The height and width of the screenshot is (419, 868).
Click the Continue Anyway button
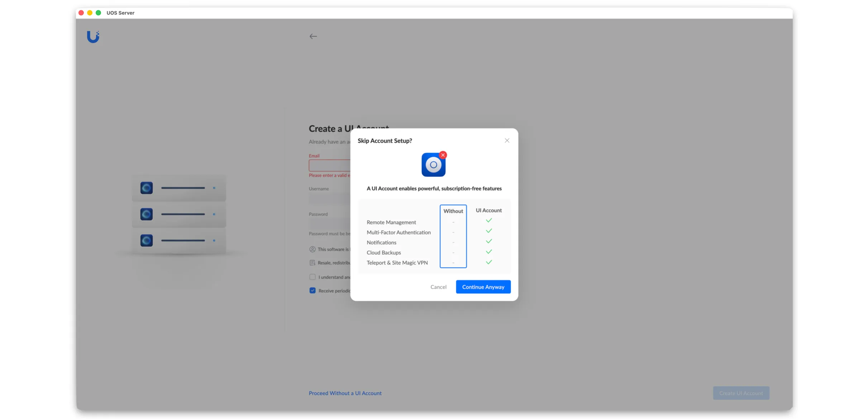click(483, 286)
